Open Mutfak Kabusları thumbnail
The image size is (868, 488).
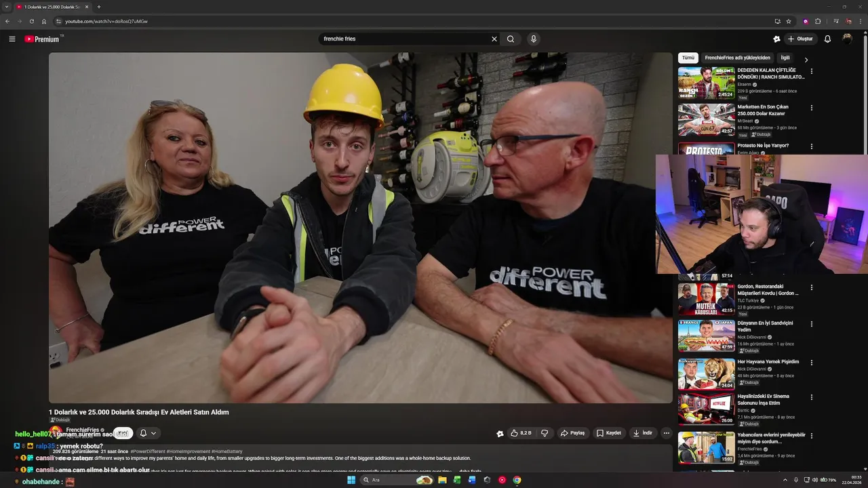pyautogui.click(x=706, y=299)
